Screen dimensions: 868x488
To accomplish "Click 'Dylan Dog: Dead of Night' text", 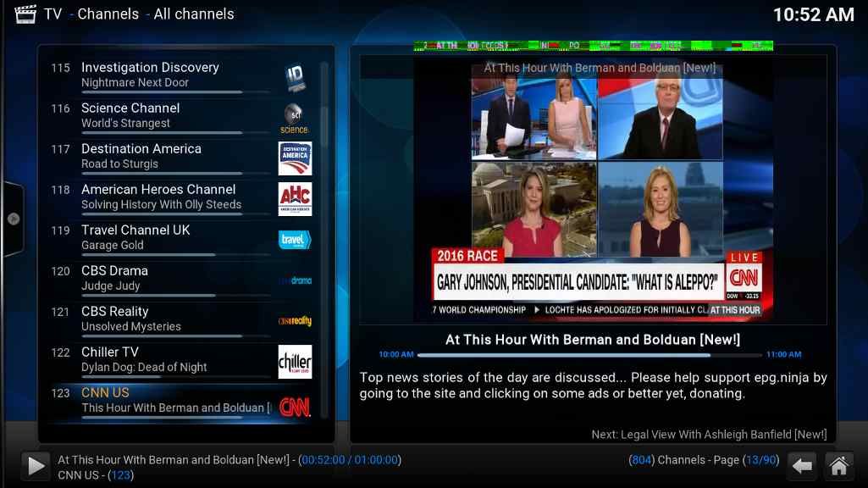I will coord(144,367).
